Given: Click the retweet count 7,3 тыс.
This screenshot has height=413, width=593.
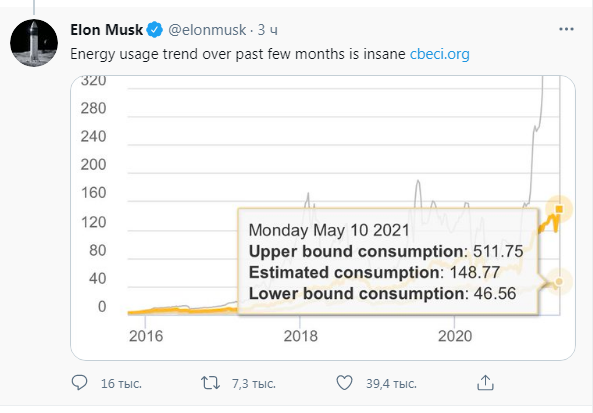Looking at the screenshot, I should coord(254,384).
